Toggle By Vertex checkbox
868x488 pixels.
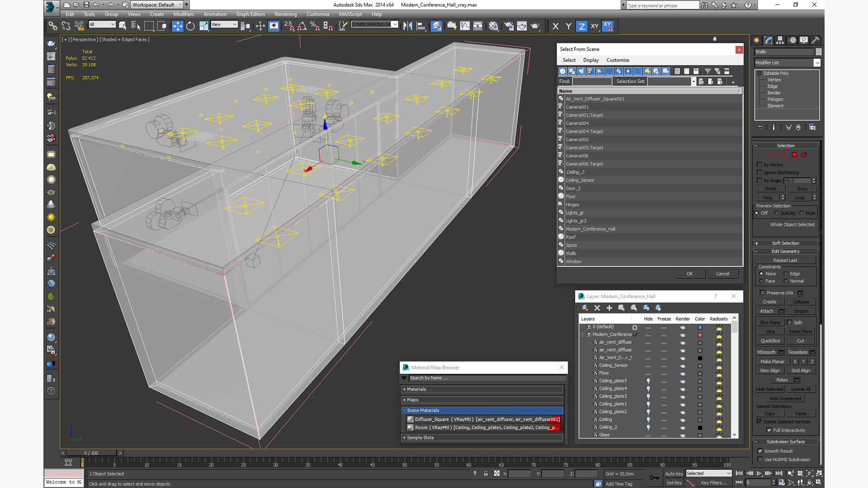759,164
